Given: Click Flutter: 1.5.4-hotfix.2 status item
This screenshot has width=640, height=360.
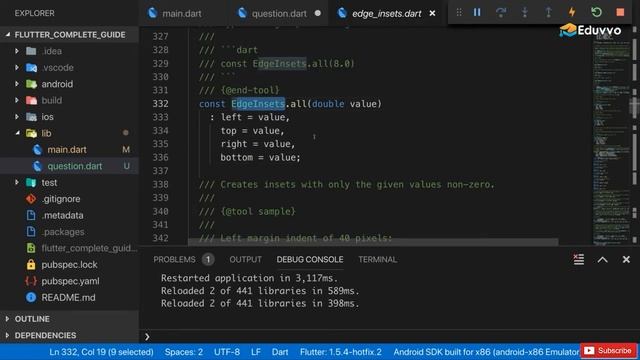Looking at the screenshot, I should tap(341, 351).
